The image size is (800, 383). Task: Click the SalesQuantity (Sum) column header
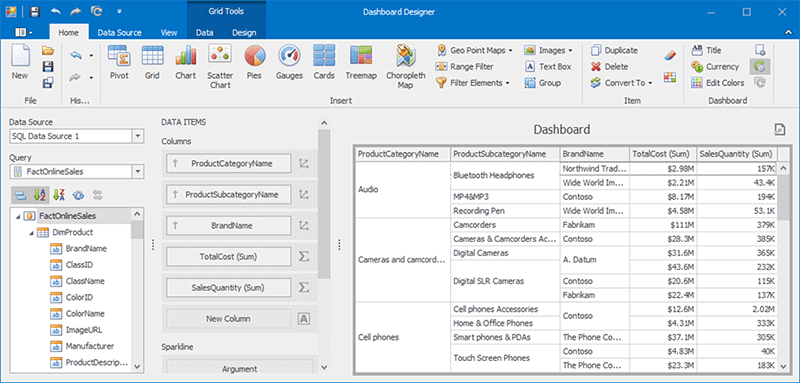[x=737, y=154]
